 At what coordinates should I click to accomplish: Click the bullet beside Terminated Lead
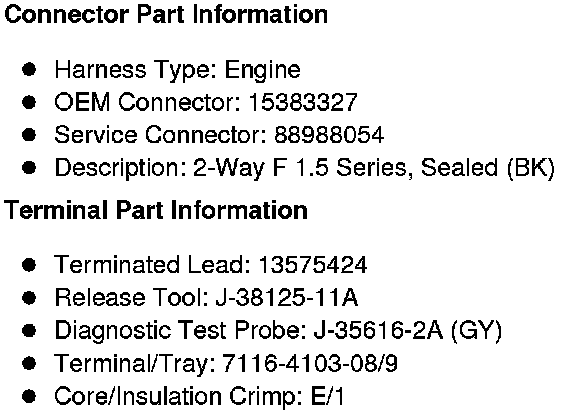[x=29, y=265]
